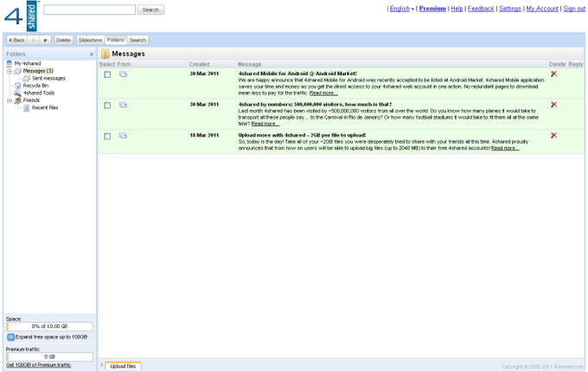Click the Expand free space plus icon
Viewport: 588px width, 372px height.
click(x=10, y=337)
